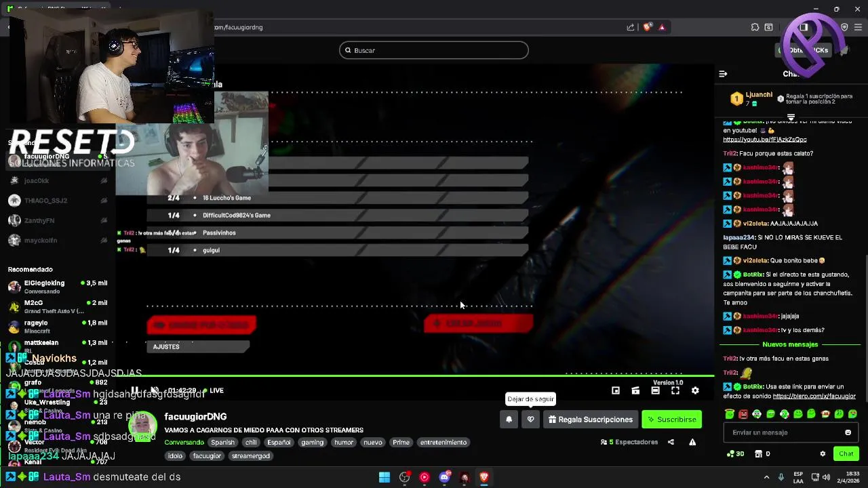Image resolution: width=868 pixels, height=488 pixels.
Task: Open the Brave VPN shield icon
Action: pos(844,27)
